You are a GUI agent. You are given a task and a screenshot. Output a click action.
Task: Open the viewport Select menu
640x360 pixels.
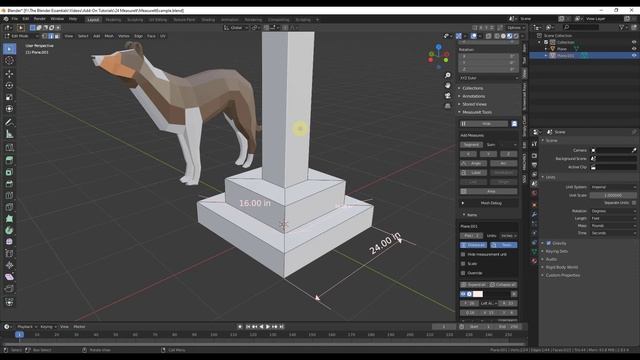[x=83, y=36]
